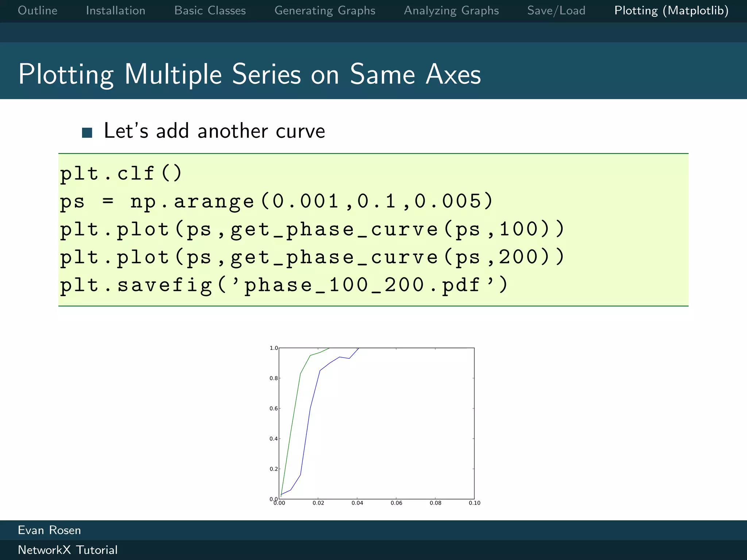Click the author name 'Evan Rosen' in the footer
This screenshot has width=747, height=560.
coord(49,530)
